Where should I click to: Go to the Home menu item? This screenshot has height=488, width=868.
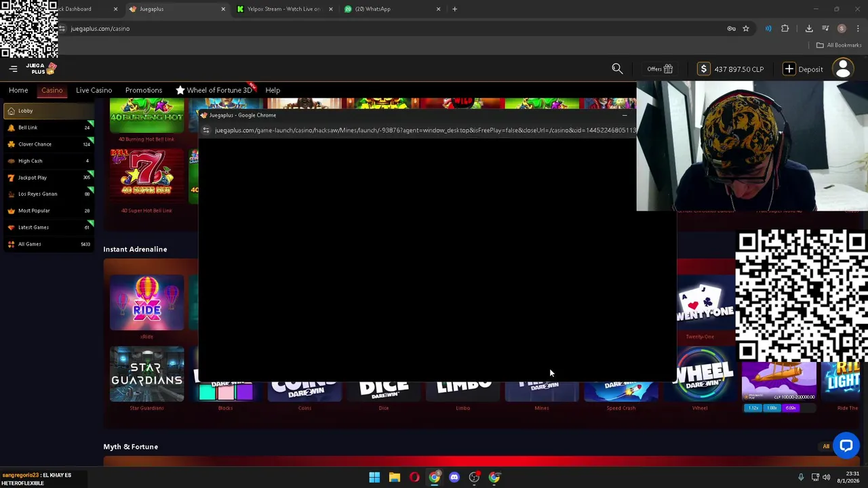coord(18,90)
